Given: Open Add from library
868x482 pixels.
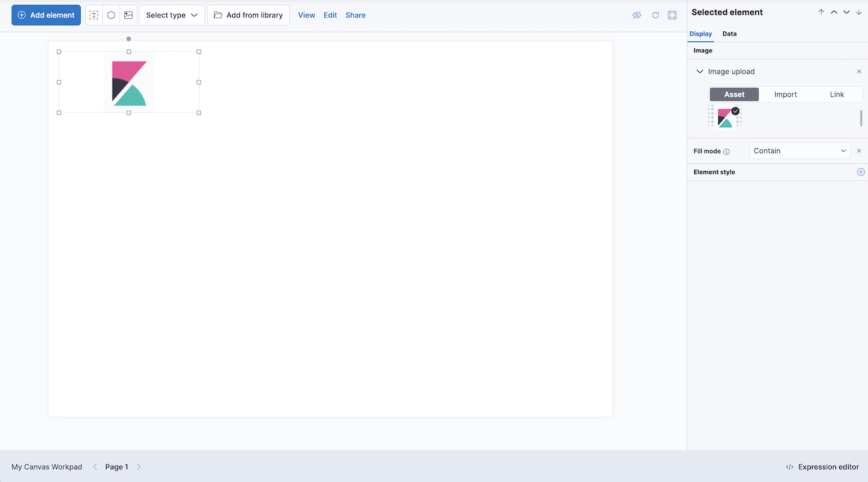Looking at the screenshot, I should click(x=248, y=14).
